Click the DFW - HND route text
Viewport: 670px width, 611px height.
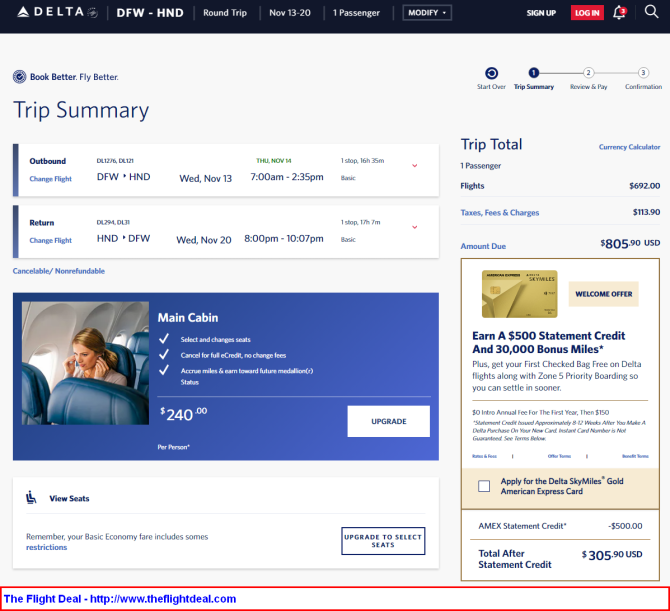[150, 13]
